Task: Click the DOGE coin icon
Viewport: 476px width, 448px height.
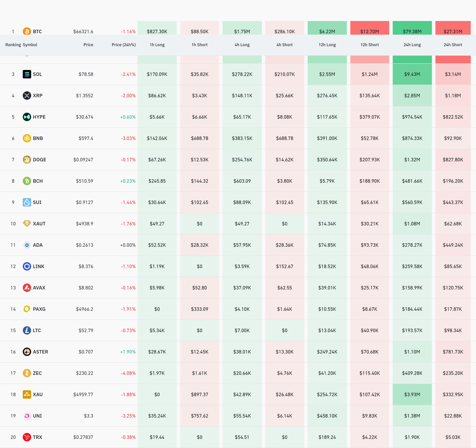Action: [27, 159]
